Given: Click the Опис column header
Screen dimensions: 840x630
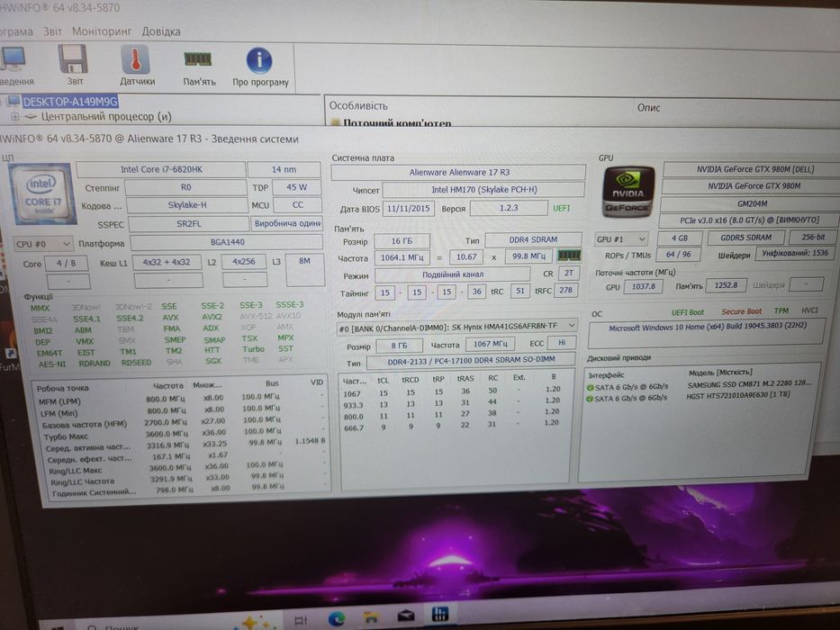Looking at the screenshot, I should pyautogui.click(x=649, y=108).
